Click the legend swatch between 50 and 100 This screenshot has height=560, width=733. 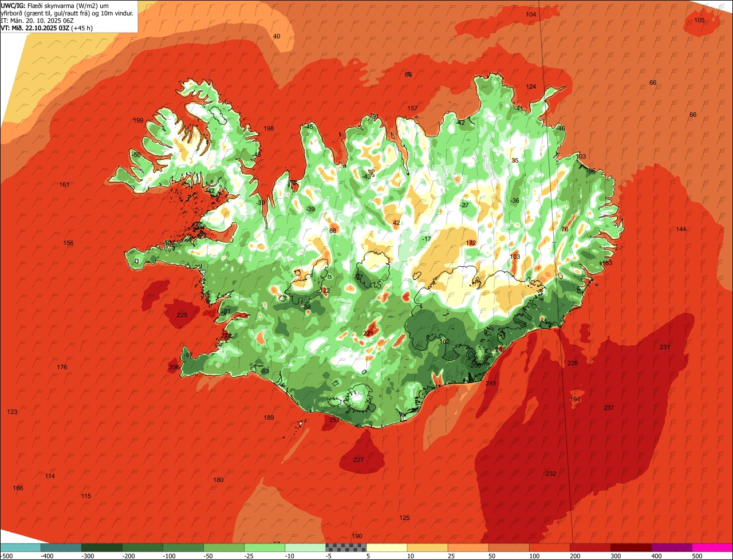coord(509,547)
